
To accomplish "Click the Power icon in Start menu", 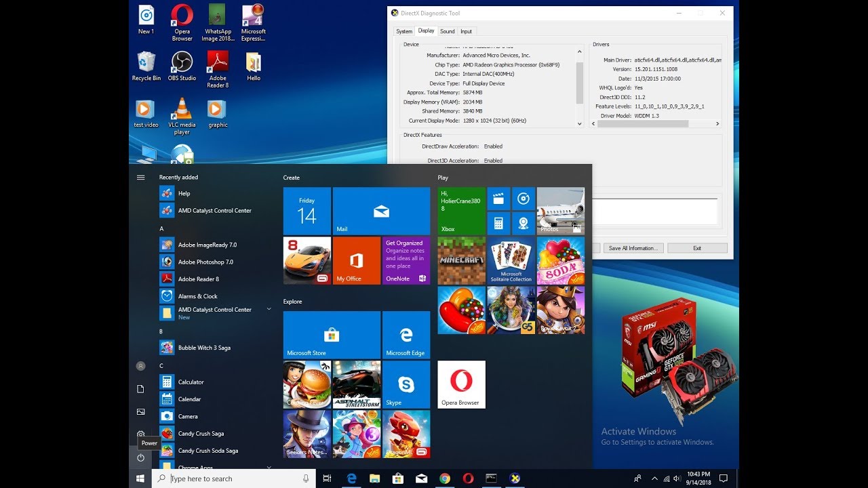I will (x=140, y=457).
